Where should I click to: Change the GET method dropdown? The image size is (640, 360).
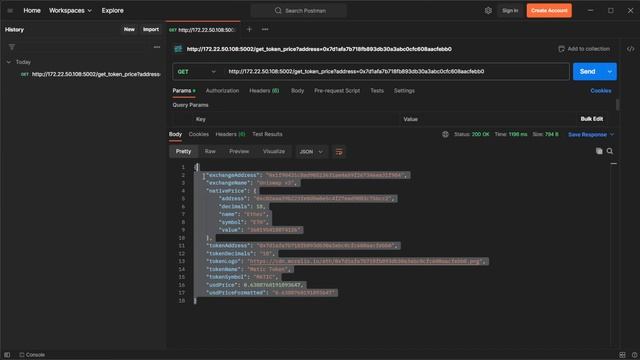[196, 72]
